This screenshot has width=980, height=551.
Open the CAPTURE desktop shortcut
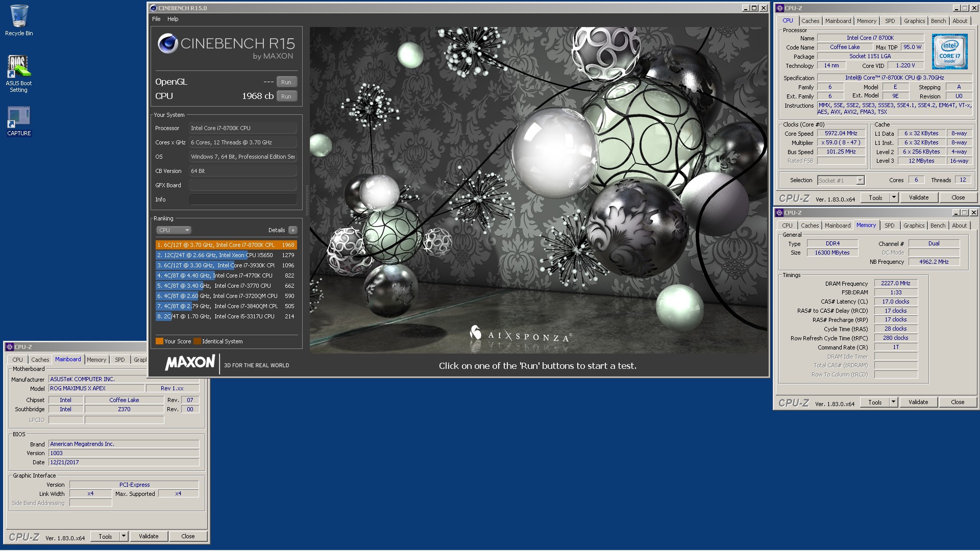click(19, 121)
